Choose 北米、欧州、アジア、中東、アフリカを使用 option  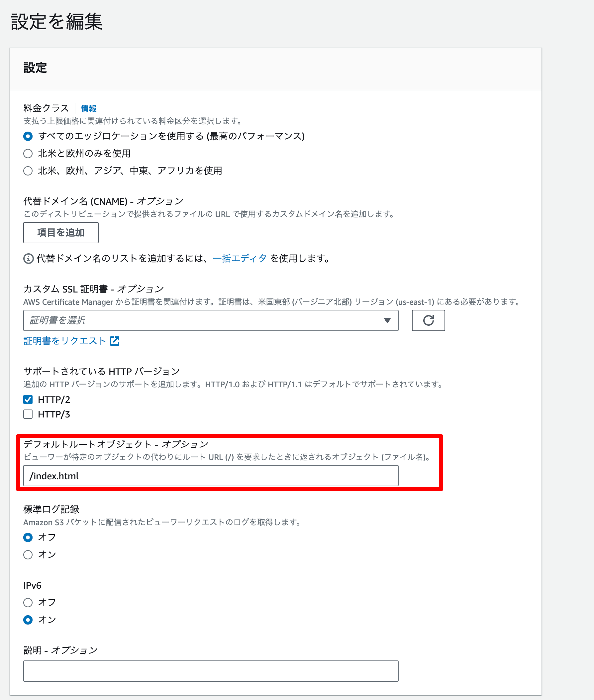click(x=28, y=171)
